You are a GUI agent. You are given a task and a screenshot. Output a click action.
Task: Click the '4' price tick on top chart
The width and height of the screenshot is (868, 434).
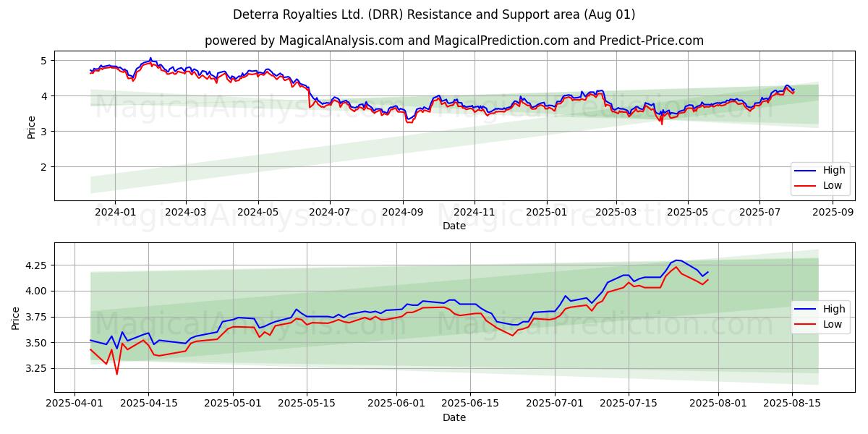46,95
